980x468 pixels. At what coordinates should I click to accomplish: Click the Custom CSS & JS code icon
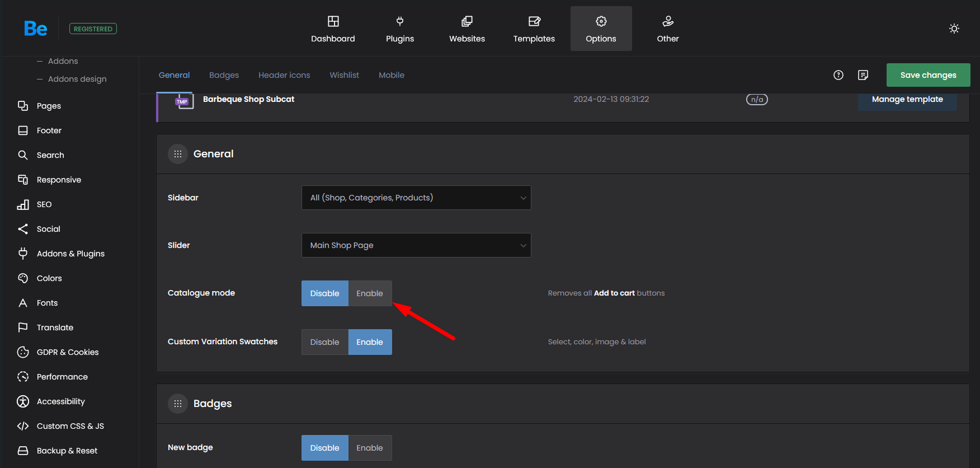[23, 426]
